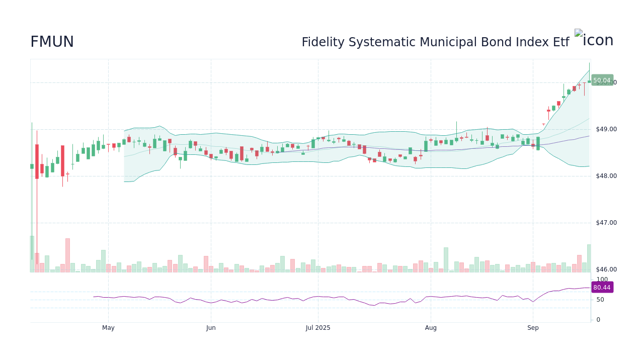Click the Jul 2025 date axis label
This screenshot has height=362, width=644.
[318, 328]
